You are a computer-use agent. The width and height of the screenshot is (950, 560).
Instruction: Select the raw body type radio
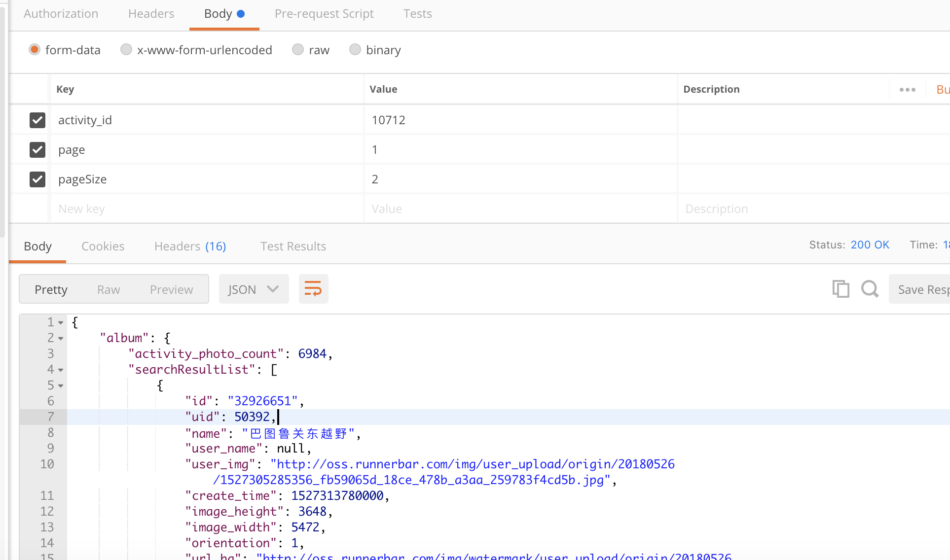pos(298,50)
